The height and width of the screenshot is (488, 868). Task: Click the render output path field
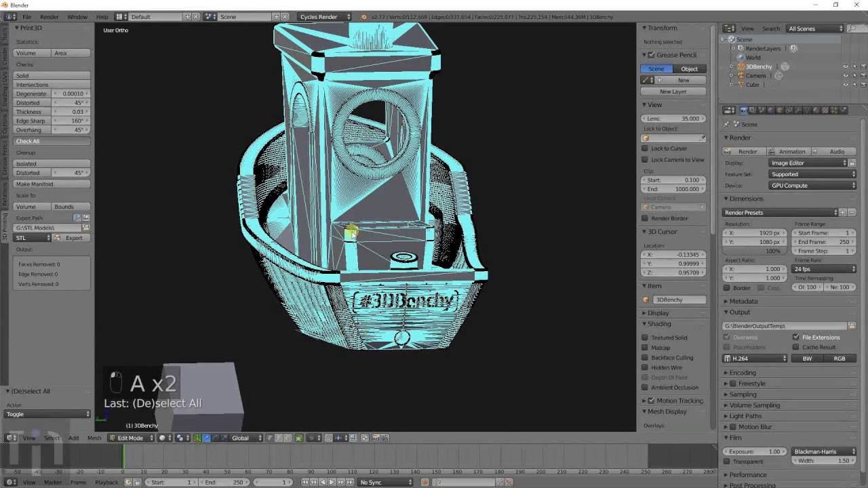pos(785,326)
